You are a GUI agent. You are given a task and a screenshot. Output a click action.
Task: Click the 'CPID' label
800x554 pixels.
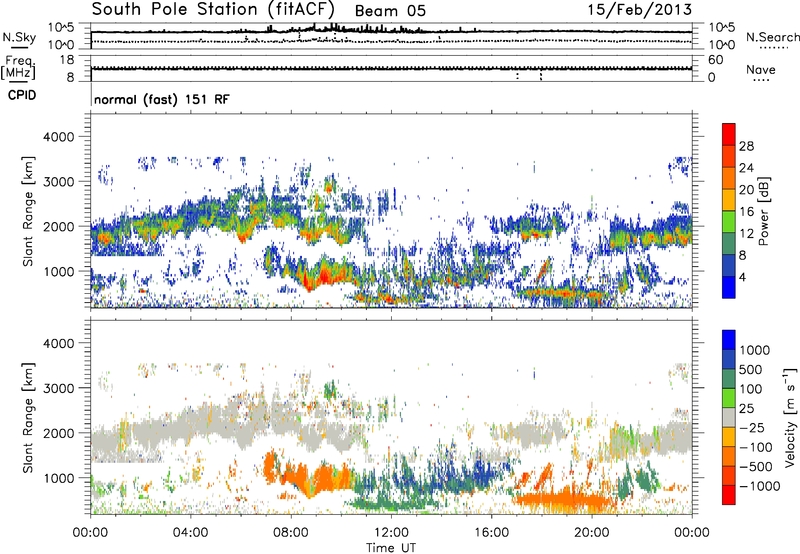click(x=22, y=95)
